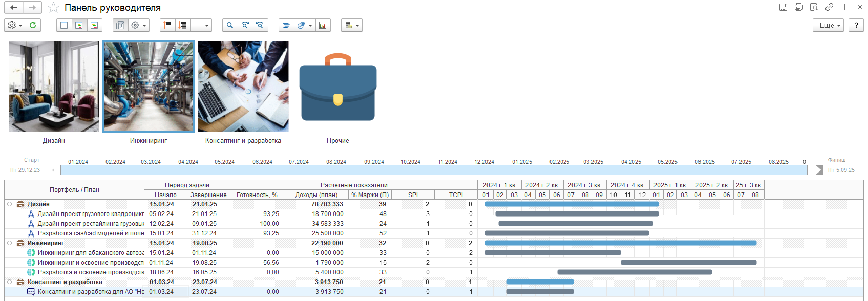Click the save diskette icon
The width and height of the screenshot is (868, 301).
tap(783, 7)
